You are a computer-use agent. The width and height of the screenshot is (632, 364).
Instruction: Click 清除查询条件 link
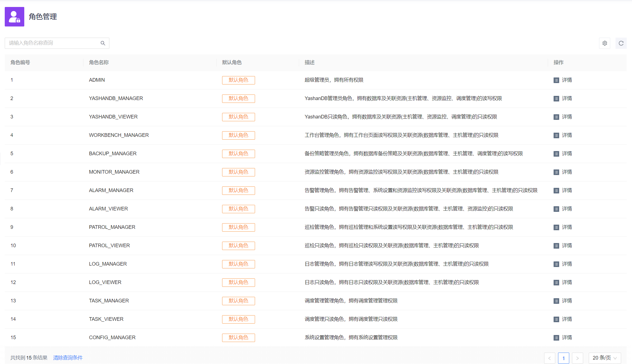(68, 358)
